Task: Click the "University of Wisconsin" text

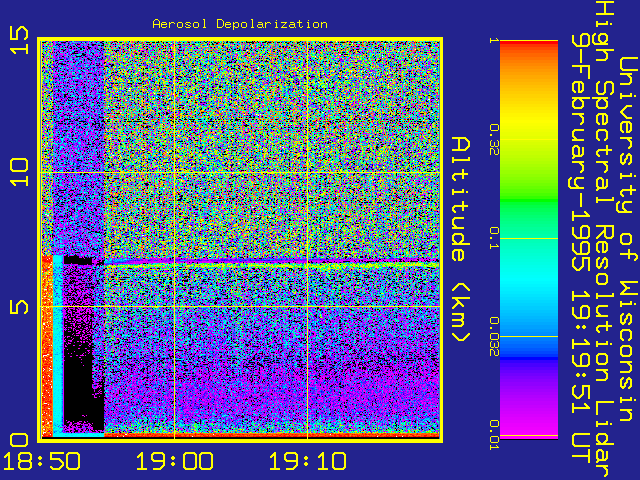Action: point(628,239)
